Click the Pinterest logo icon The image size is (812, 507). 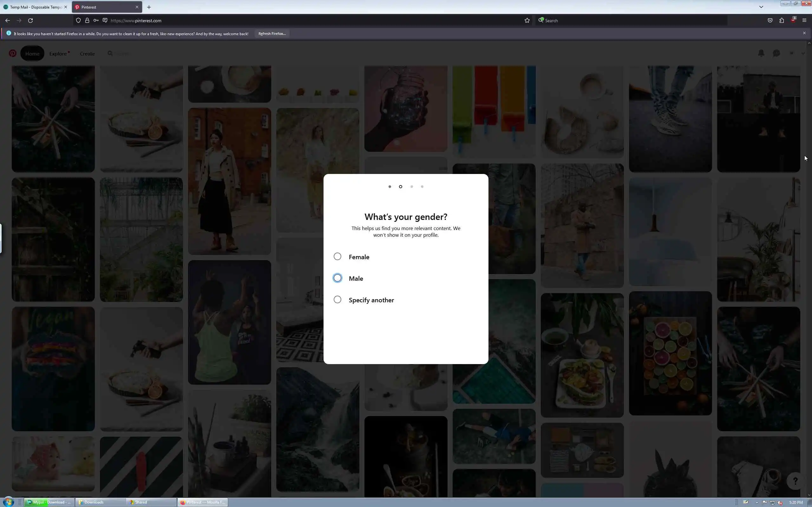click(12, 53)
